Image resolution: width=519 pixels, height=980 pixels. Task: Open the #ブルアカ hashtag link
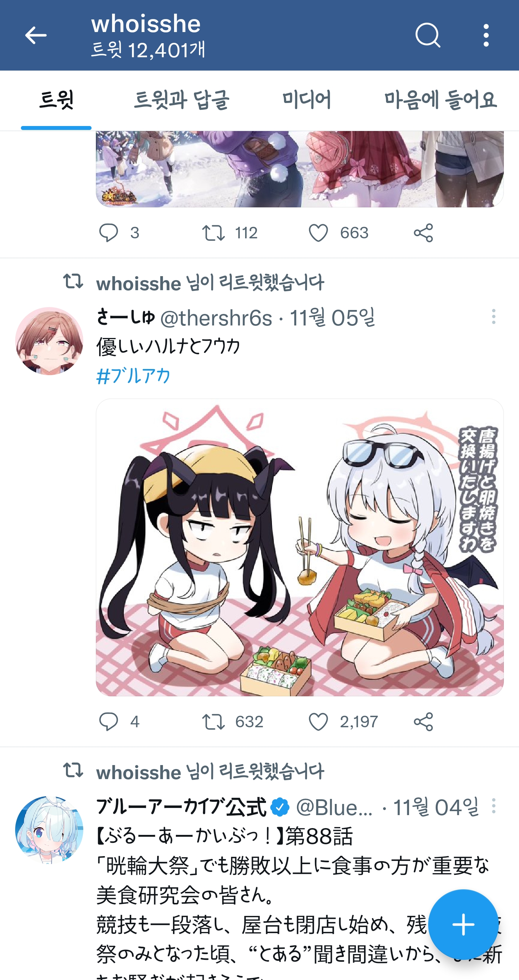pos(133,376)
